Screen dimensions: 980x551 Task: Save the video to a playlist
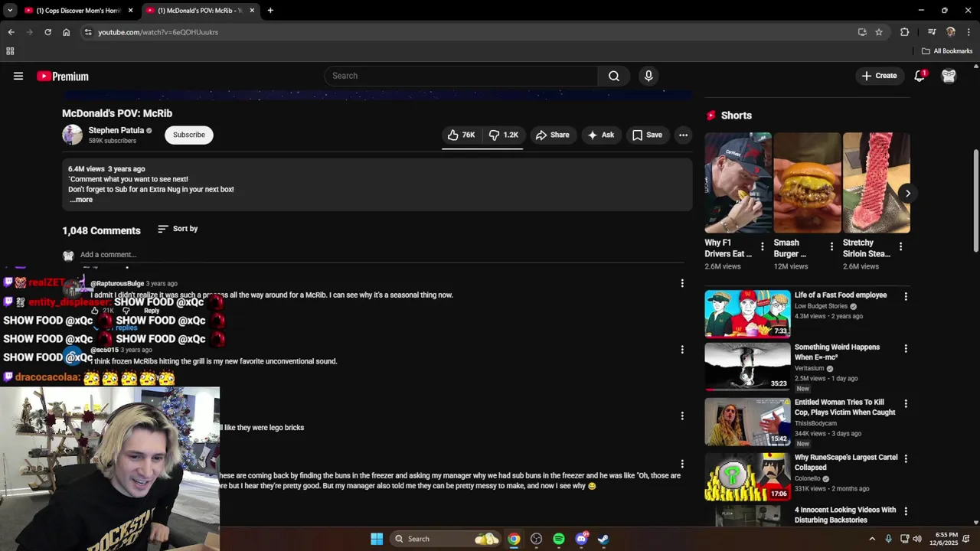[647, 135]
